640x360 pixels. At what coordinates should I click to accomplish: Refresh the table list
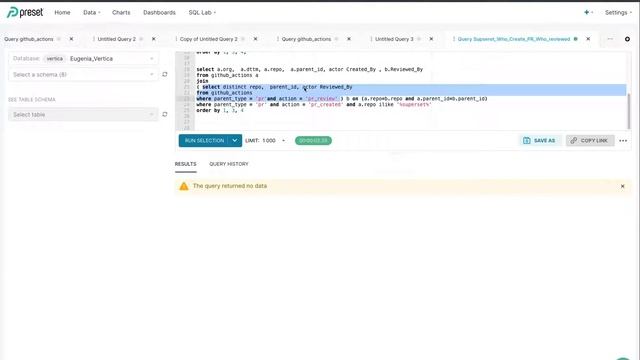pos(165,114)
